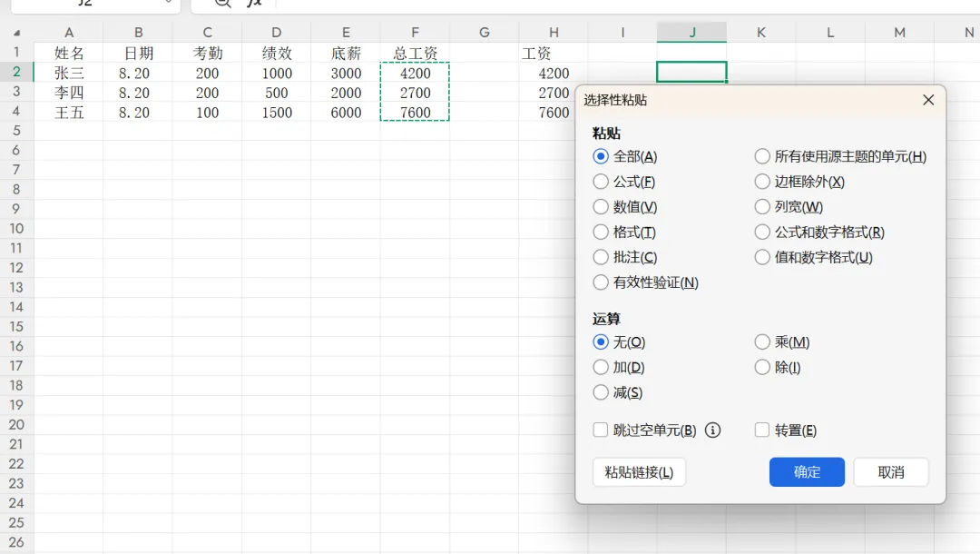Click the magnifier icon in formula bar
The width and height of the screenshot is (980, 554).
coord(222,3)
